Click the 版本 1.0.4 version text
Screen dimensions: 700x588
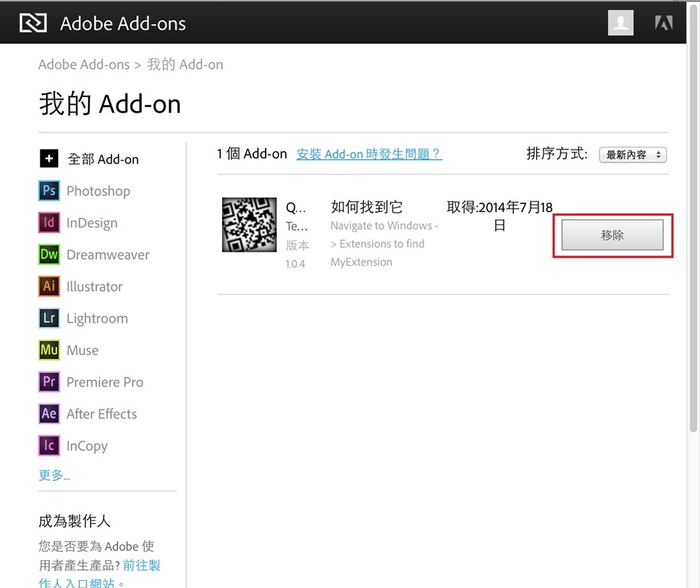click(x=297, y=254)
